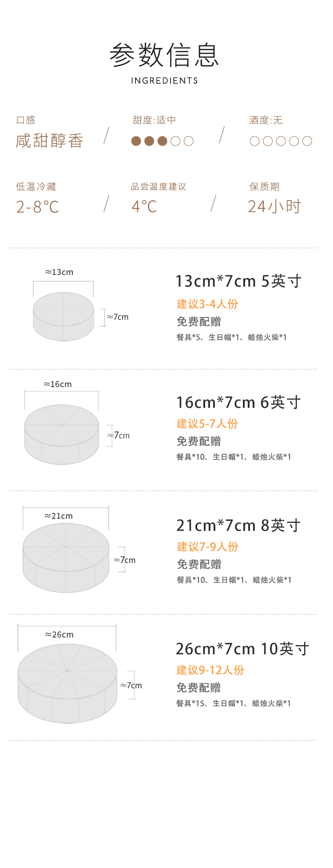Select the 13cm*7cm 5英寸 size title
This screenshot has width=333, height=868.
(238, 281)
